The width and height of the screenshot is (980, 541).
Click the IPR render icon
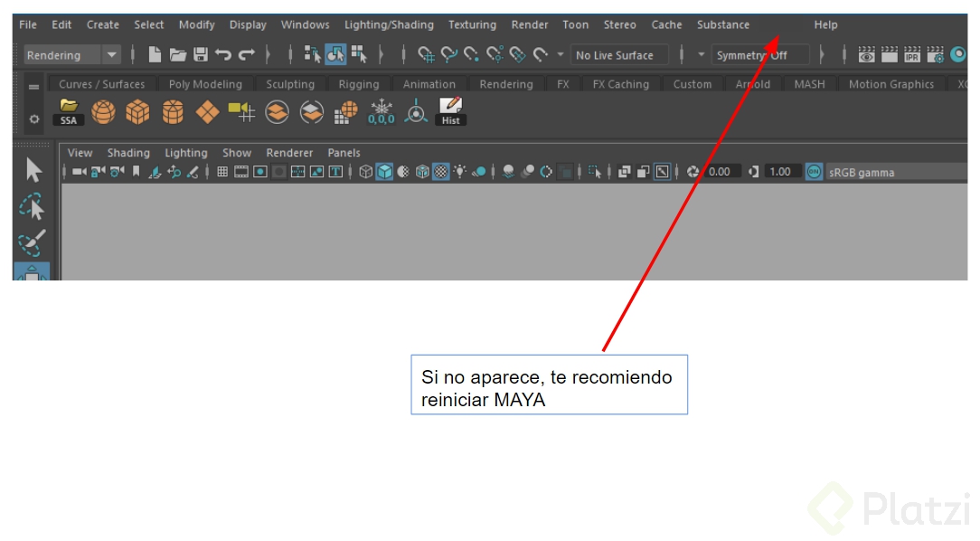912,55
